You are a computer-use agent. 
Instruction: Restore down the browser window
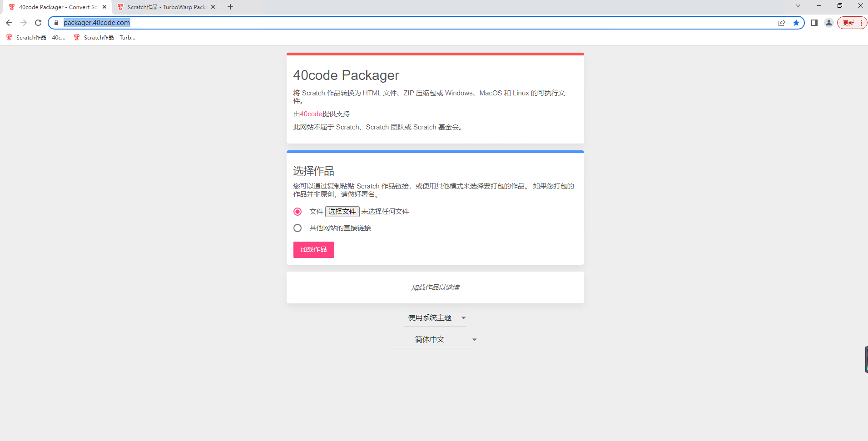(x=840, y=6)
